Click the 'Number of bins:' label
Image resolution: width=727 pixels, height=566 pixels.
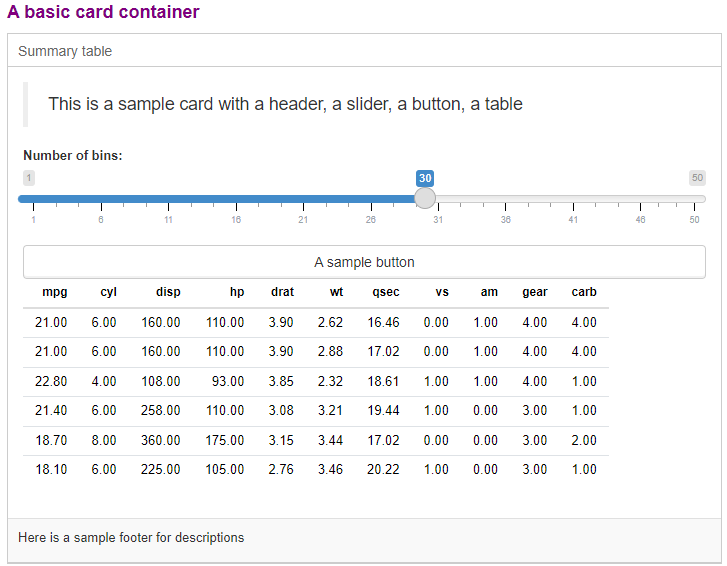[73, 155]
